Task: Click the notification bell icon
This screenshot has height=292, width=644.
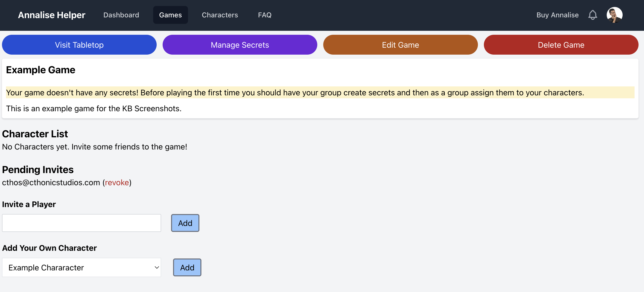Action: tap(593, 15)
